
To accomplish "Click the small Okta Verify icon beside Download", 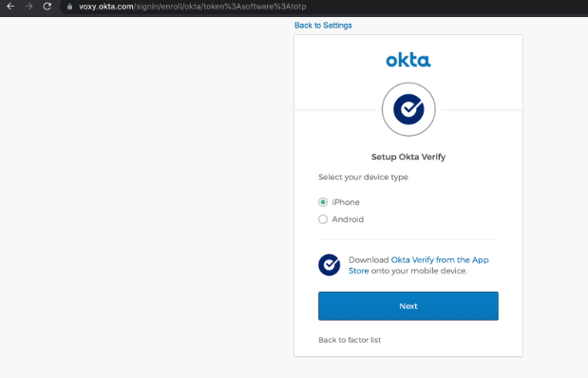I will [x=330, y=265].
